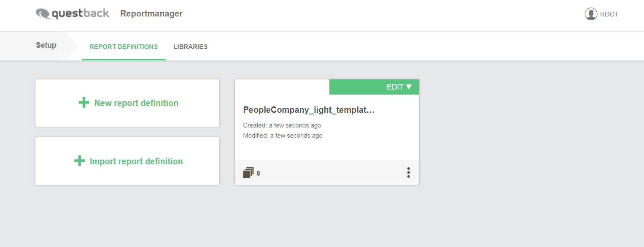The height and width of the screenshot is (247, 644).
Task: Click the Questback logo
Action: 73,14
